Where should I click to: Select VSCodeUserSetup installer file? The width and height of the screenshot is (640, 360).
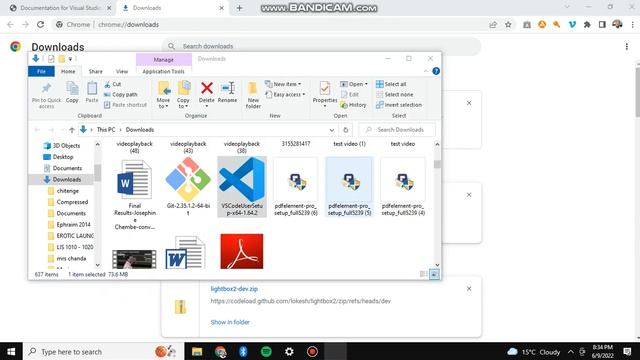tap(242, 187)
